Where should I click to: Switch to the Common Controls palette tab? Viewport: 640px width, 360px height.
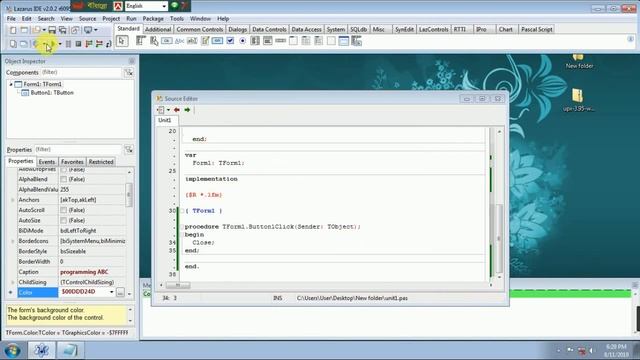(x=200, y=29)
